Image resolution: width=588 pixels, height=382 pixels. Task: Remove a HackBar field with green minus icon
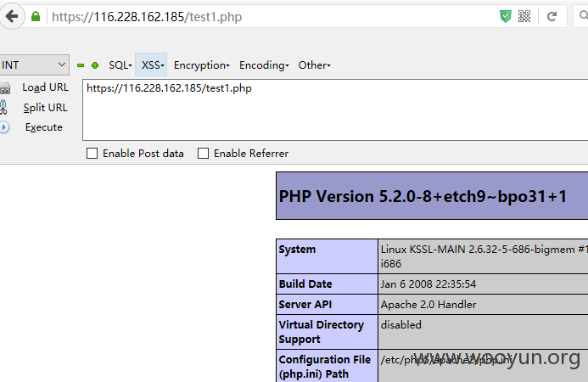coord(81,65)
